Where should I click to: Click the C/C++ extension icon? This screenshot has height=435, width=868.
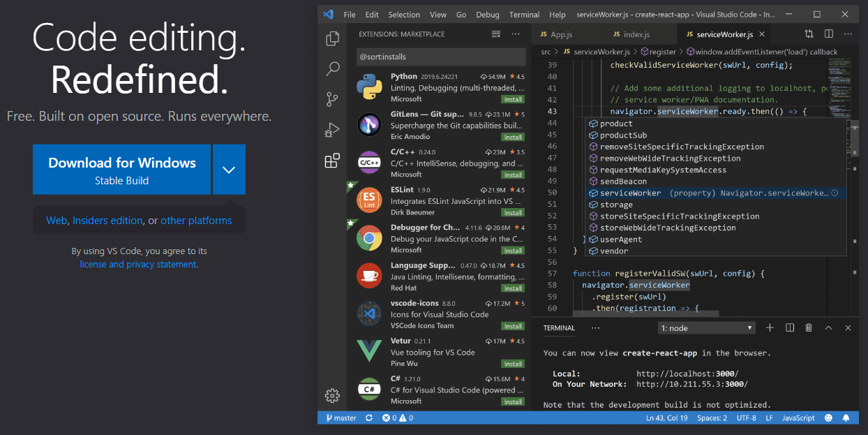369,163
